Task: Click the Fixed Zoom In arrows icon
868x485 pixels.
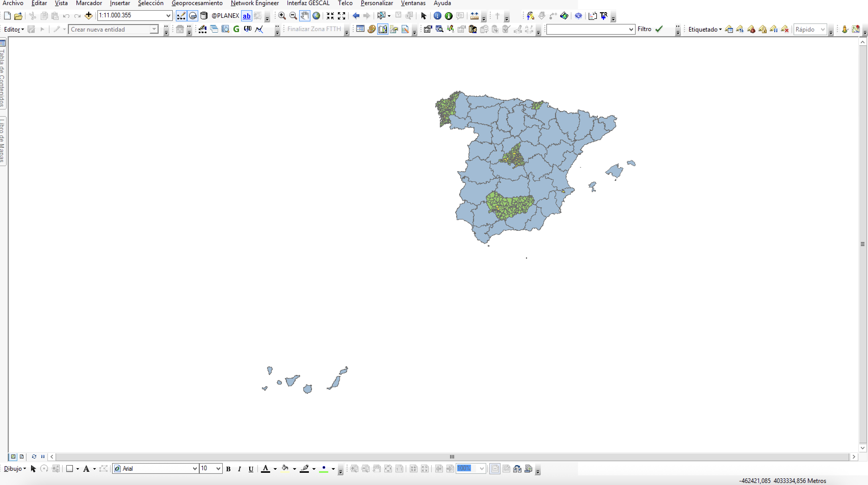Action: pos(330,16)
